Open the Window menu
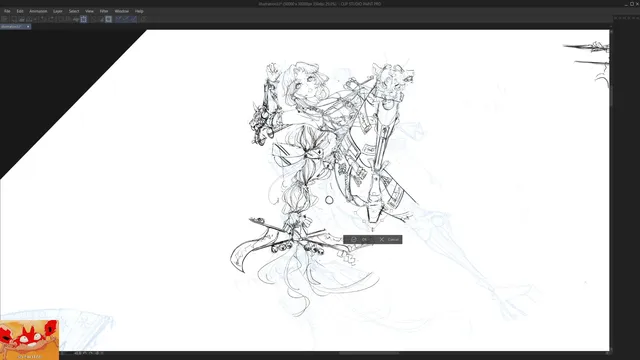 pyautogui.click(x=122, y=11)
